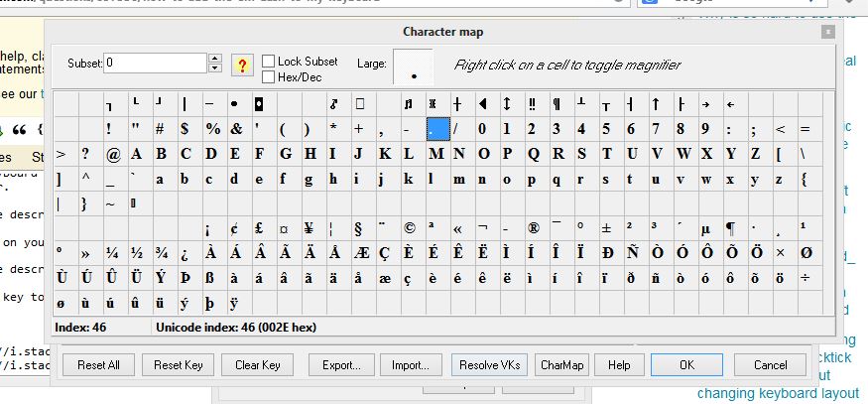
Task: Enable the Lock Subset checkbox
Action: coord(269,62)
